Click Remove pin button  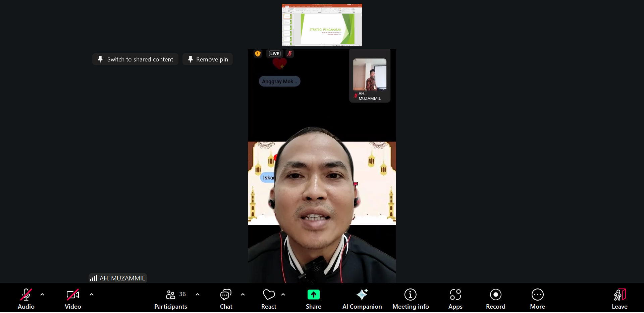pos(208,59)
